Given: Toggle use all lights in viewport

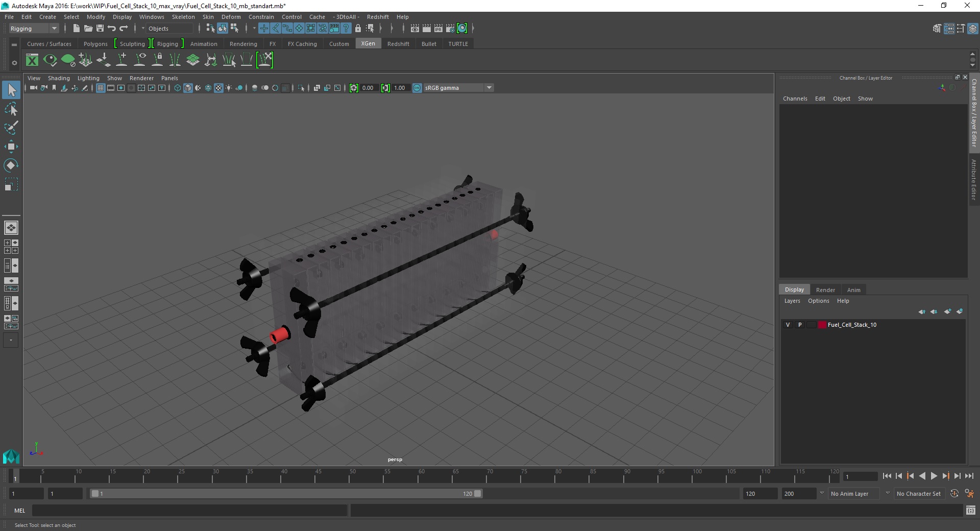Looking at the screenshot, I should pos(229,88).
